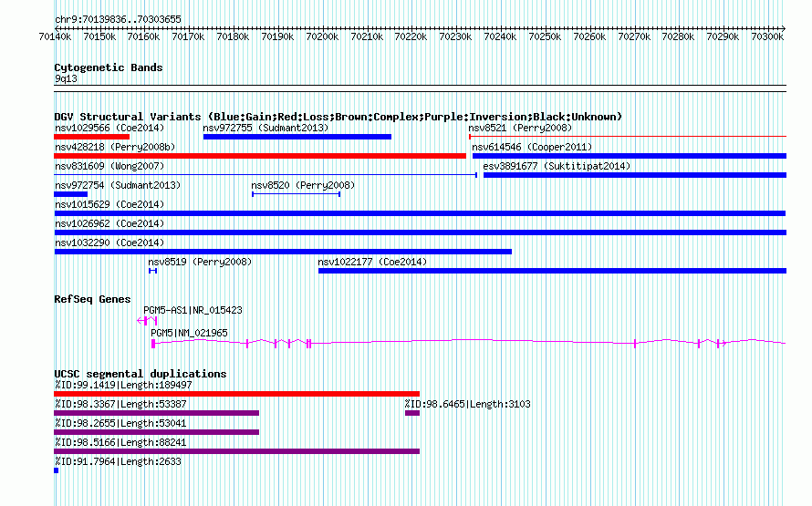Screen dimensions: 812x506
Task: Select the nsv1032290 (Coe2014) variant label
Action: tap(109, 243)
